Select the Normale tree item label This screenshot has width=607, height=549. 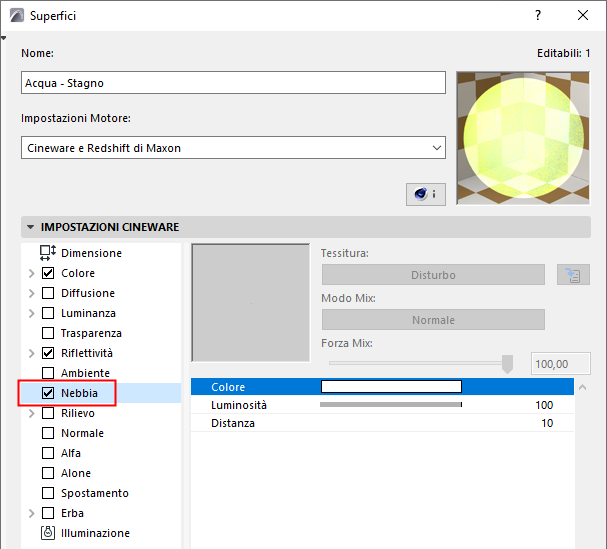82,433
